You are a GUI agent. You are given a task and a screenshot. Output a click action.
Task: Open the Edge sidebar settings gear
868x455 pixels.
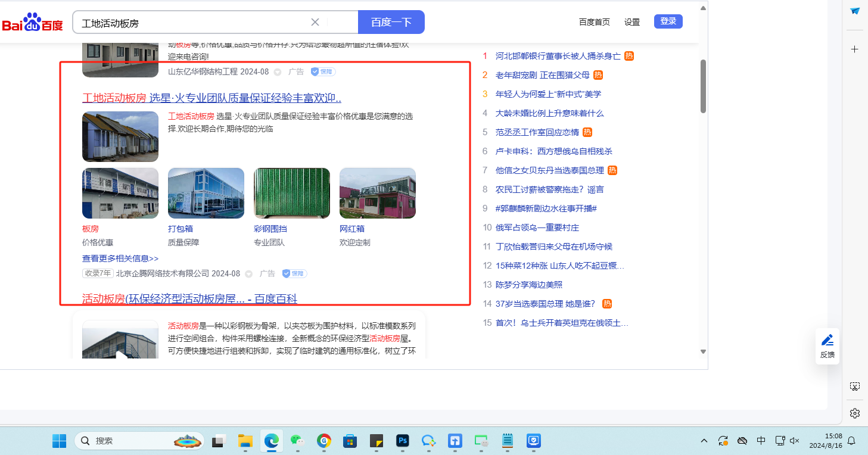[x=855, y=413]
